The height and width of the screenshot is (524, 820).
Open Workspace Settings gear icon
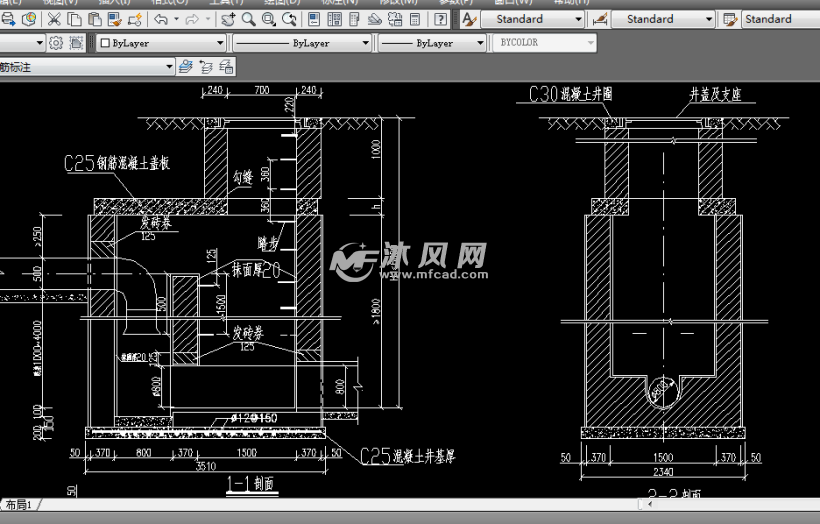coord(56,43)
